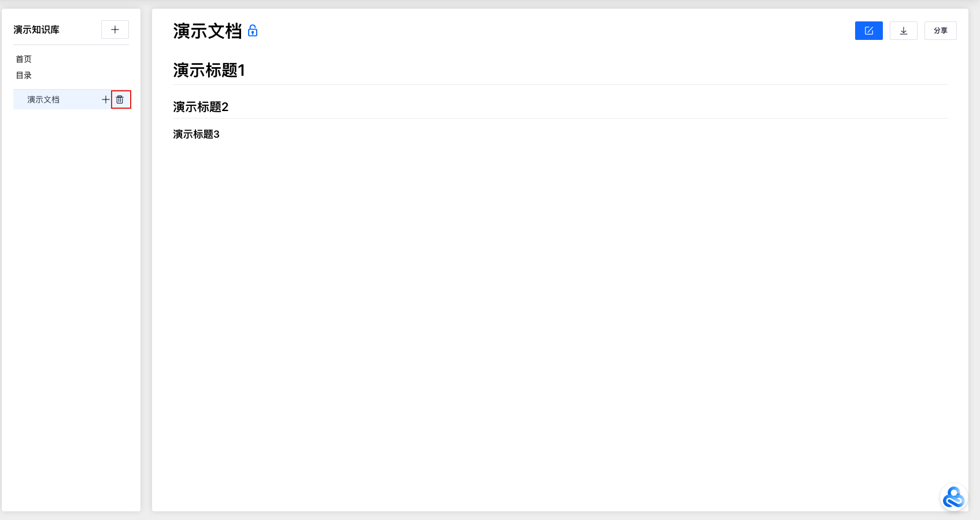
Task: Click the divider line under 演示标题1
Action: pos(560,85)
